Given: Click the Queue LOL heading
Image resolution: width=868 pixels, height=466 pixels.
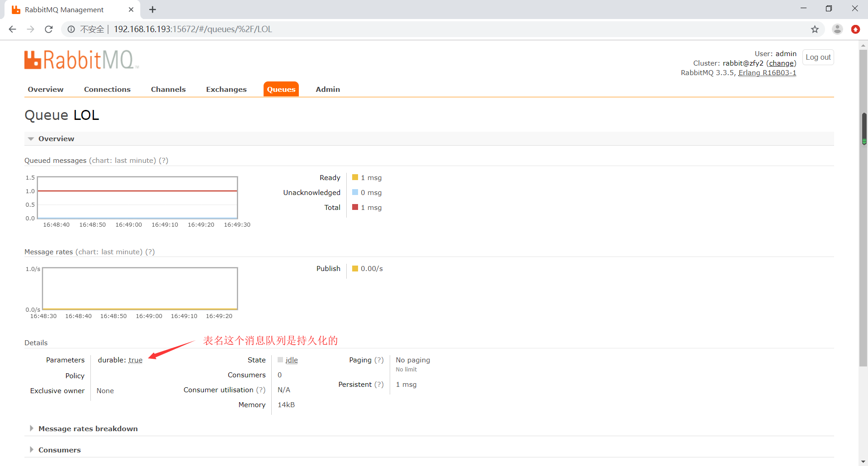Looking at the screenshot, I should coord(61,115).
